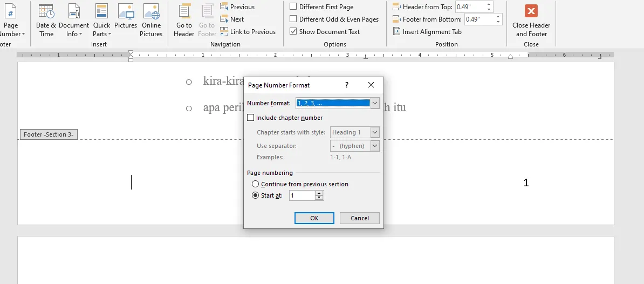Open the Document Info dropdown
The height and width of the screenshot is (284, 644).
point(73,22)
